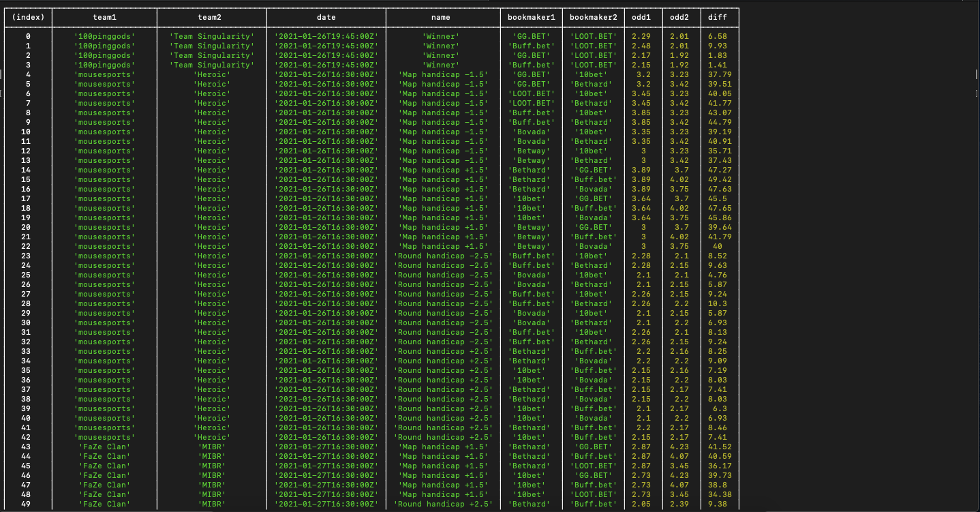Image resolution: width=980 pixels, height=512 pixels.
Task: Click the '(index)' column header
Action: [x=28, y=17]
